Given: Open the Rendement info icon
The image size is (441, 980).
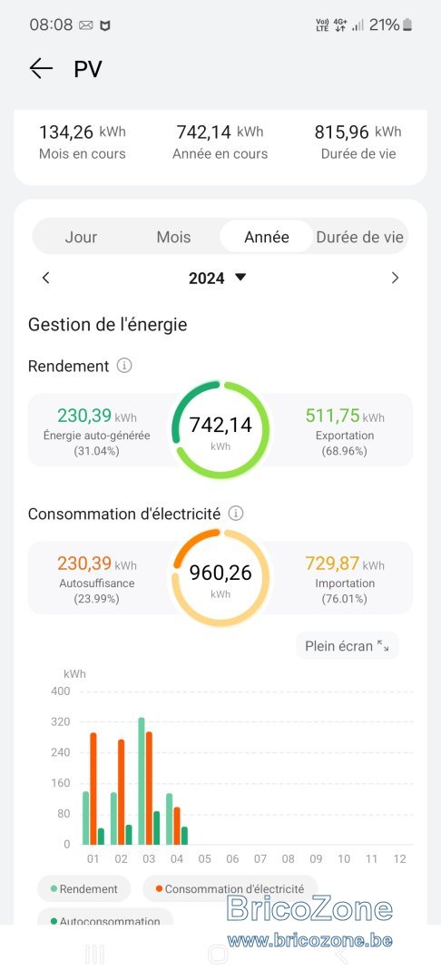Looking at the screenshot, I should [124, 366].
